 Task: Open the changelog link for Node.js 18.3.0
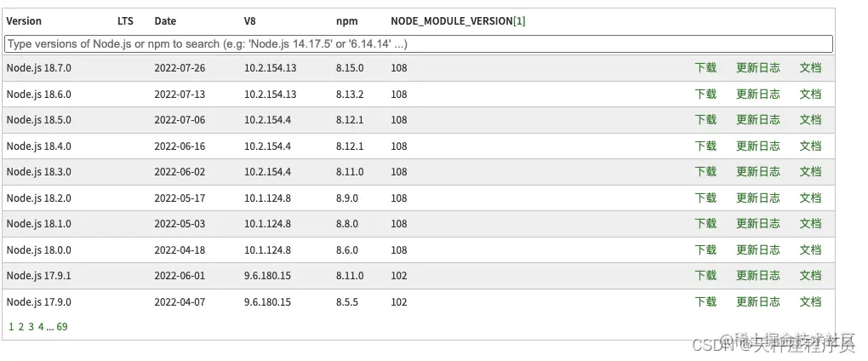point(758,172)
